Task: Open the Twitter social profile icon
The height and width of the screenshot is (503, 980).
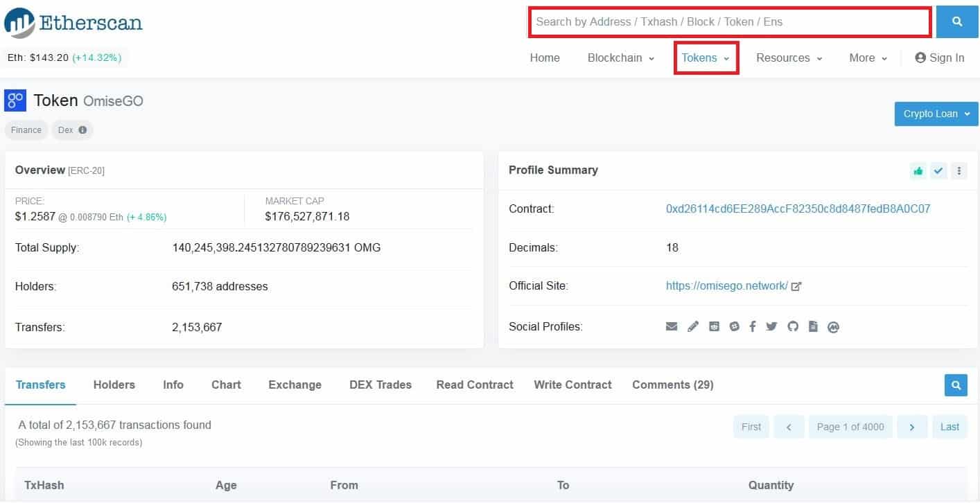Action: click(771, 326)
